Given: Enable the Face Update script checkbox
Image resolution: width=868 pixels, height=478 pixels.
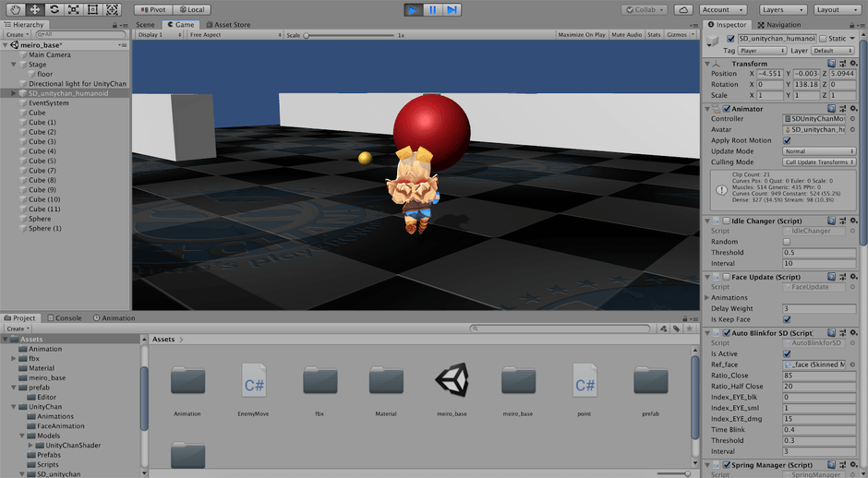Looking at the screenshot, I should 727,277.
